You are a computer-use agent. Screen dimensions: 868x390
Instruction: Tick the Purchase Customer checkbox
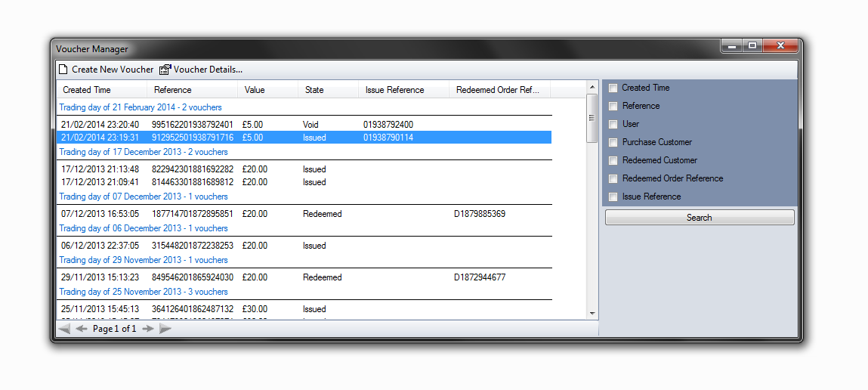point(613,143)
